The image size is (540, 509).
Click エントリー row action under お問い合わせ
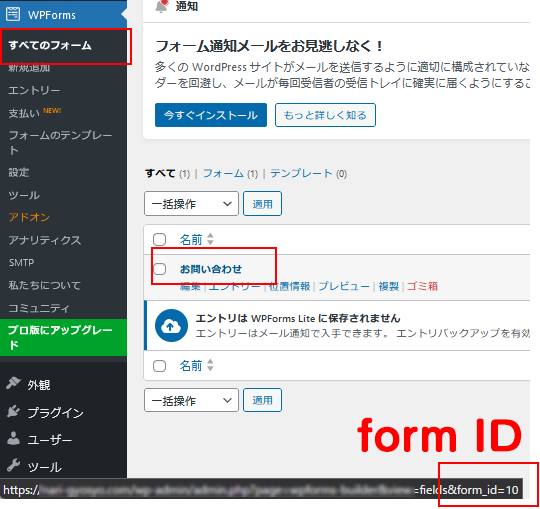[x=235, y=286]
